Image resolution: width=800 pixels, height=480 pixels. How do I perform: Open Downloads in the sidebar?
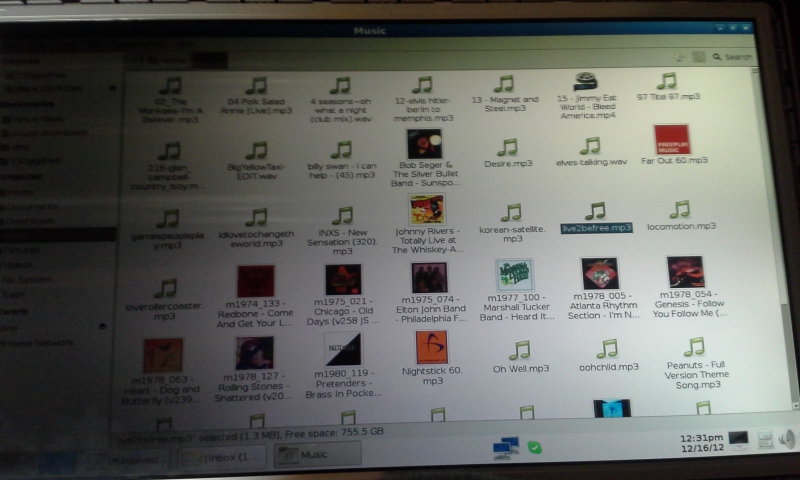tap(29, 221)
